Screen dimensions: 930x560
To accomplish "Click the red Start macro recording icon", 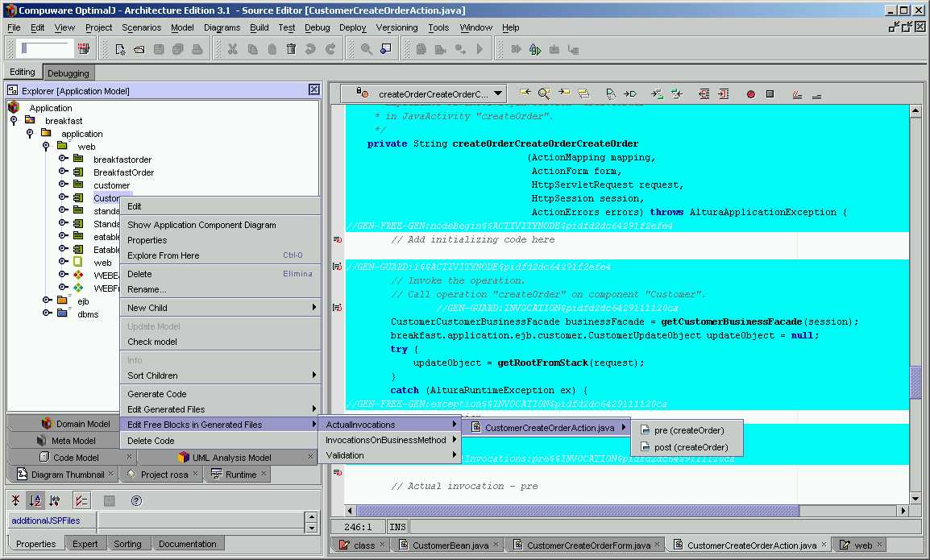I will point(751,93).
